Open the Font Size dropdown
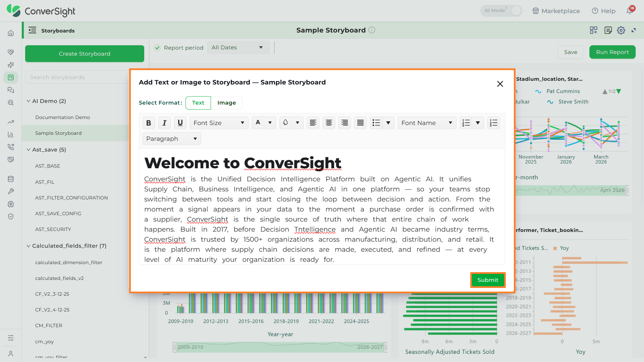Image resolution: width=644 pixels, height=362 pixels. (219, 123)
